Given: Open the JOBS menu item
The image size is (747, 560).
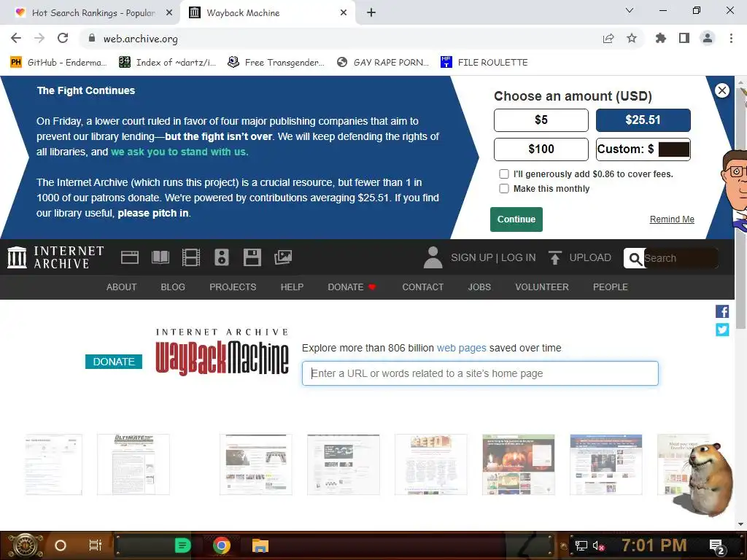Looking at the screenshot, I should point(479,287).
